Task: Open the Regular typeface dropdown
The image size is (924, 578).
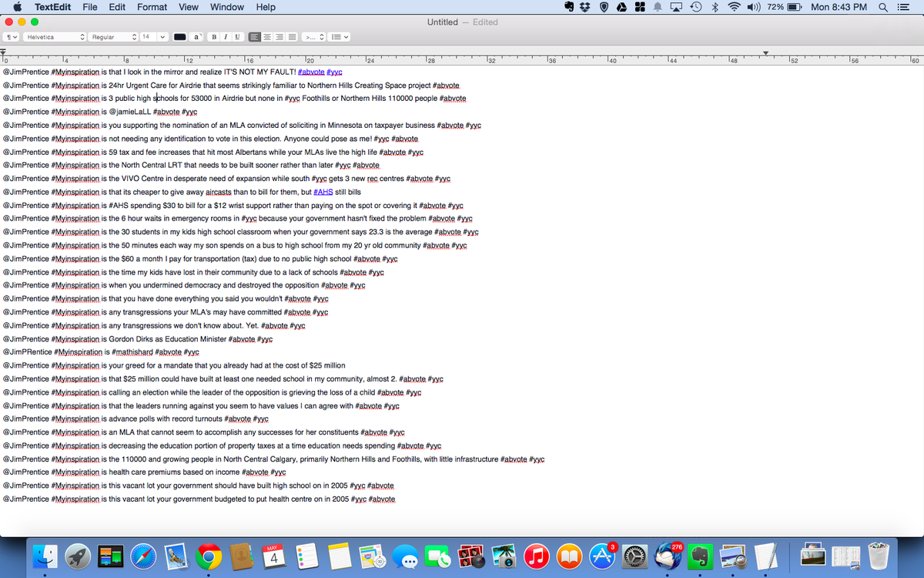Action: click(x=113, y=37)
